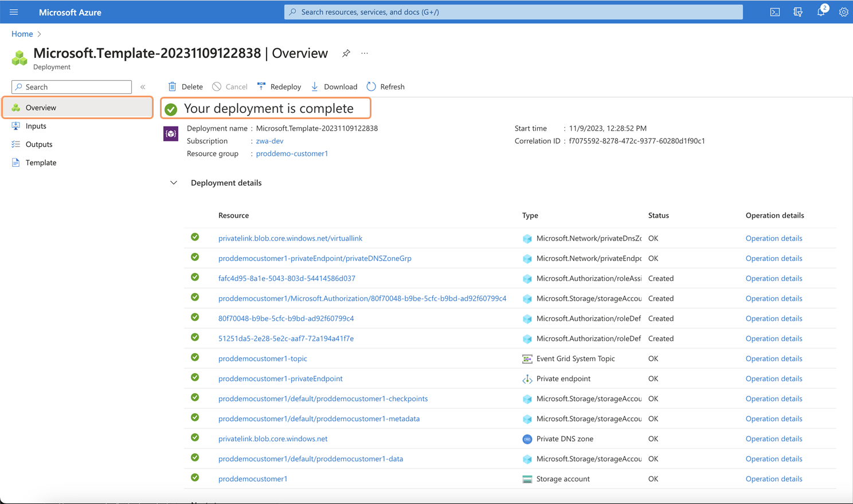Viewport: 853px width, 504px height.
Task: Select Overview in the left menu
Action: [78, 108]
